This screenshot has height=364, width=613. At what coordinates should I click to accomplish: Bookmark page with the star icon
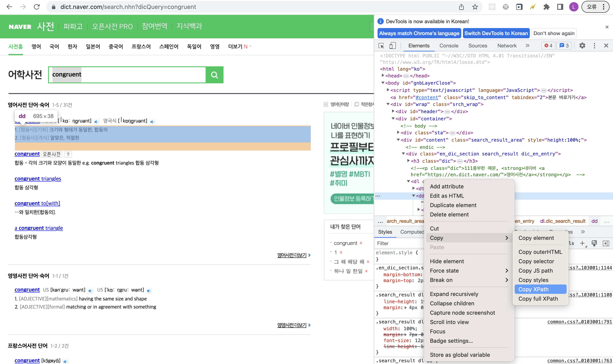pyautogui.click(x=475, y=7)
